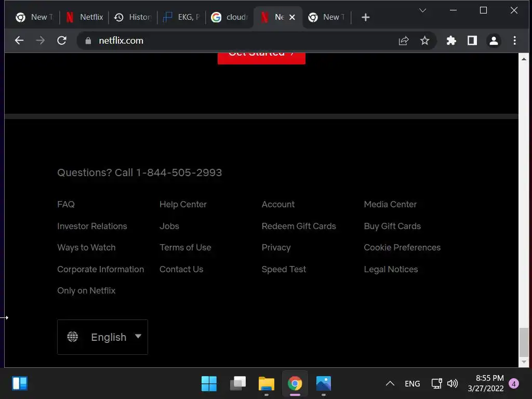
Task: Open Chrome's three-dot menu
Action: tap(515, 41)
